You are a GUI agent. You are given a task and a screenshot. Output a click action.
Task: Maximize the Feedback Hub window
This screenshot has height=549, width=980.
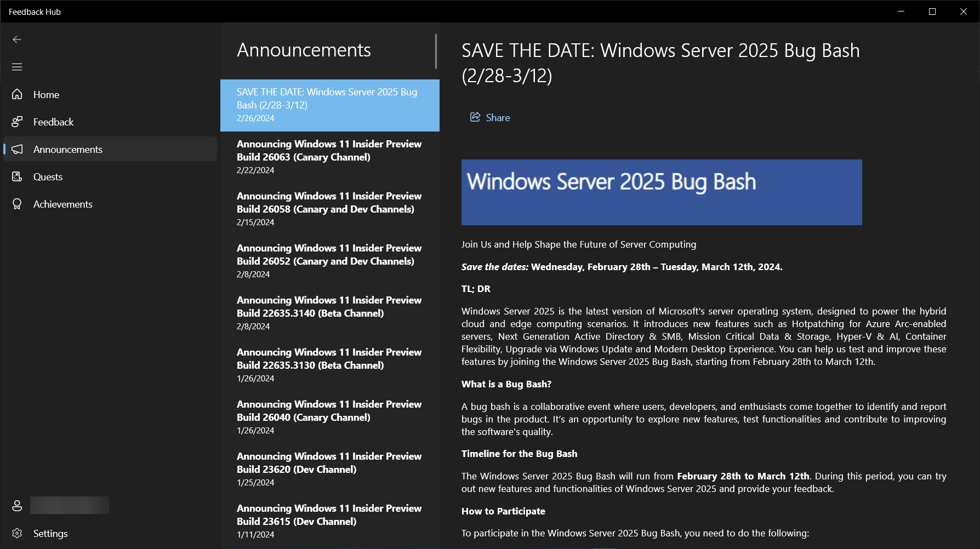(x=932, y=12)
